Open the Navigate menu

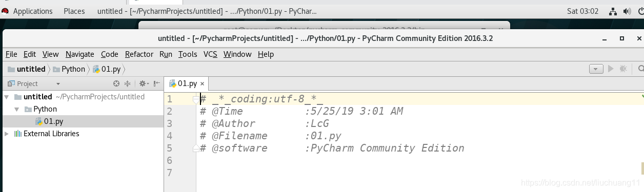coord(80,54)
